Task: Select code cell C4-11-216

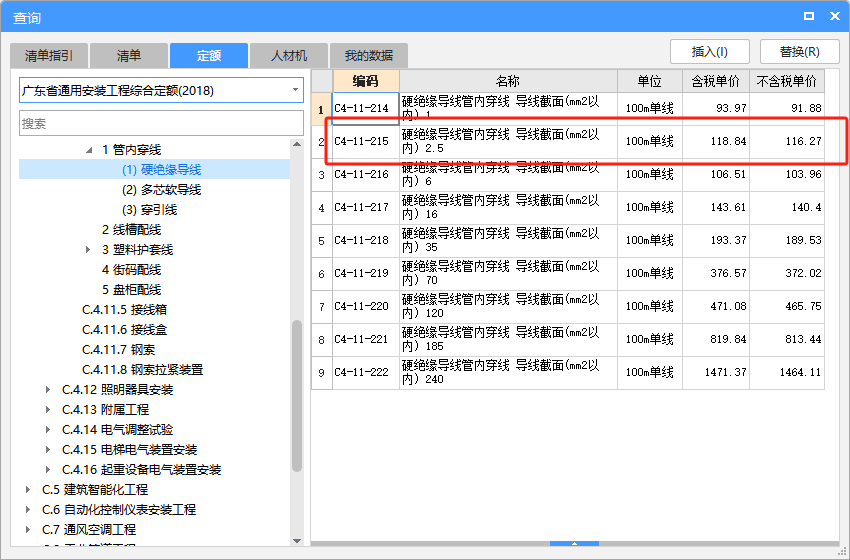Action: 366,175
